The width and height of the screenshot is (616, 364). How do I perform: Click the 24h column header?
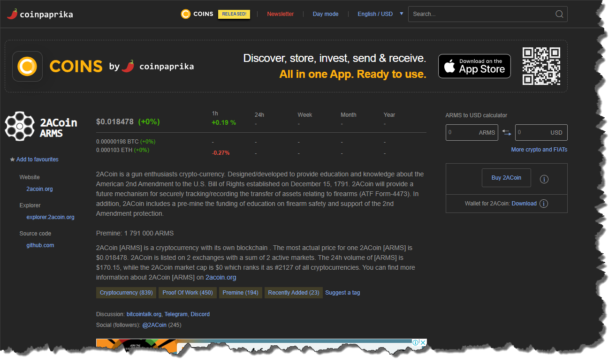(x=259, y=115)
